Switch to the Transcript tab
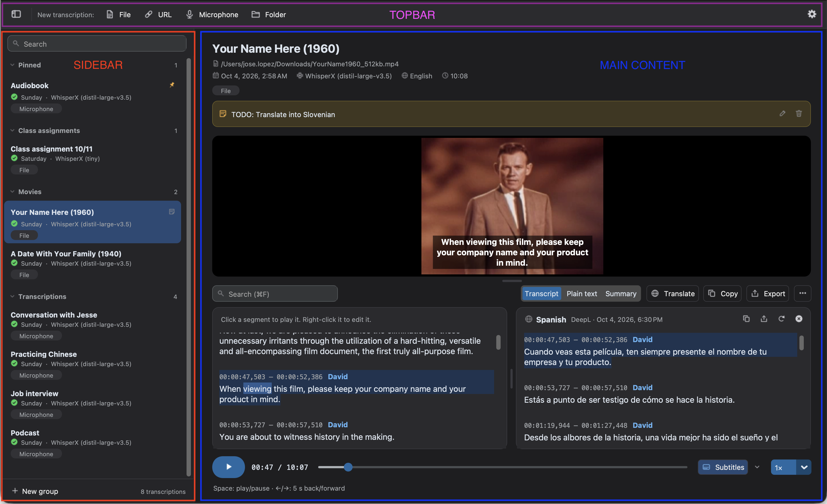This screenshot has width=827, height=504. click(541, 293)
